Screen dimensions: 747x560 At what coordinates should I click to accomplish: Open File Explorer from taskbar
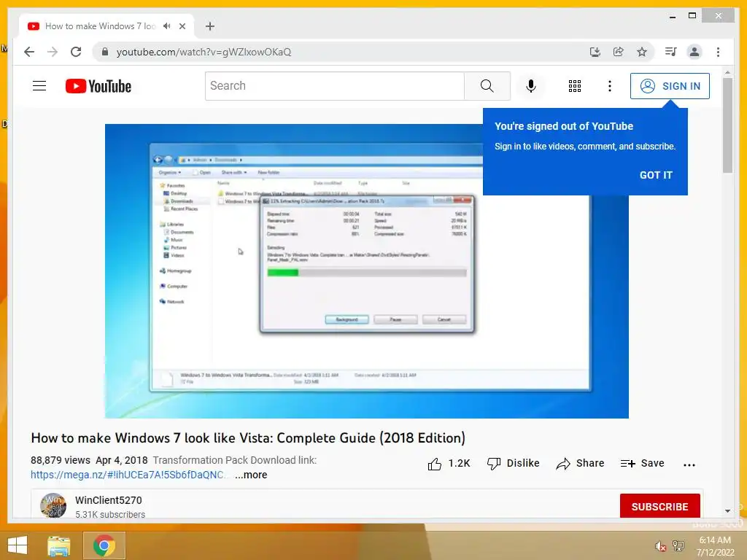pyautogui.click(x=59, y=545)
